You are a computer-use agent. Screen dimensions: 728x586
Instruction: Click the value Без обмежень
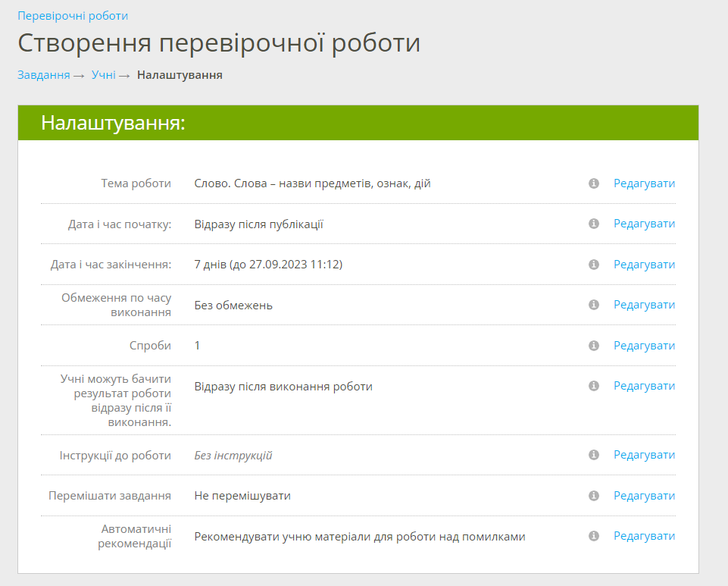pyautogui.click(x=233, y=306)
